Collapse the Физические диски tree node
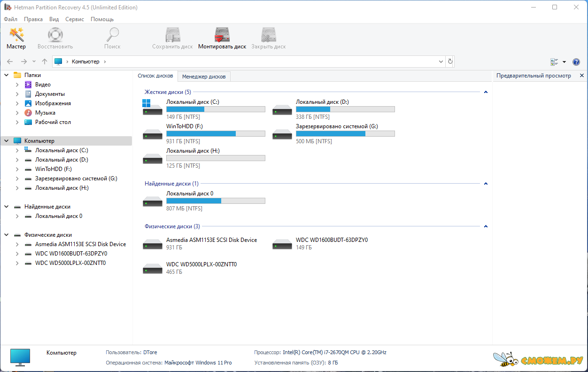588x372 pixels. [7, 235]
